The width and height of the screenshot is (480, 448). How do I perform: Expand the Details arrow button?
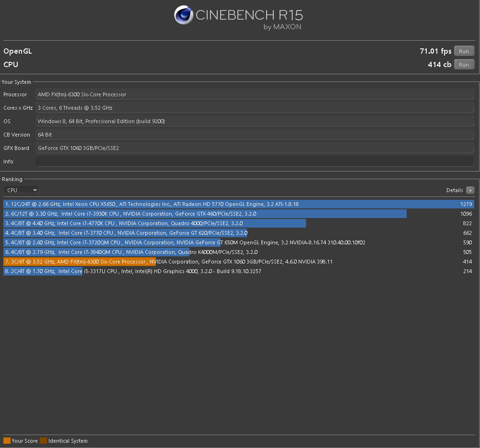[470, 190]
